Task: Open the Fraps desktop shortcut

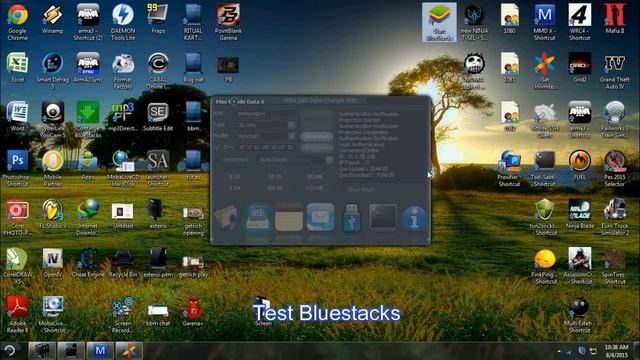Action: point(158,19)
